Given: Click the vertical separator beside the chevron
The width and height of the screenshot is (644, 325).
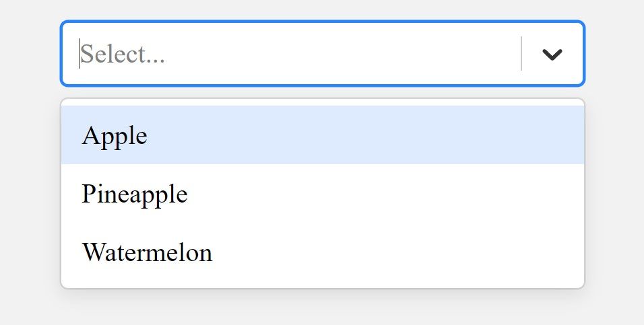Looking at the screenshot, I should click(521, 54).
